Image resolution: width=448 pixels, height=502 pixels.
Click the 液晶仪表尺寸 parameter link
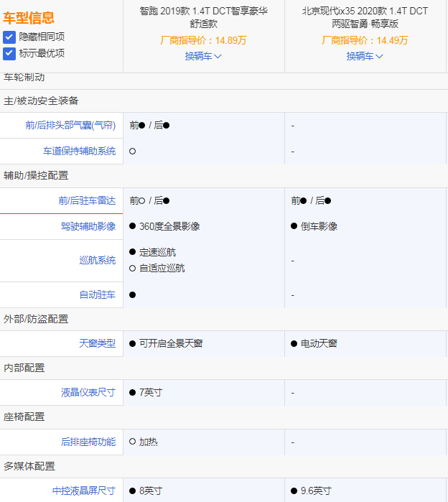pos(88,392)
